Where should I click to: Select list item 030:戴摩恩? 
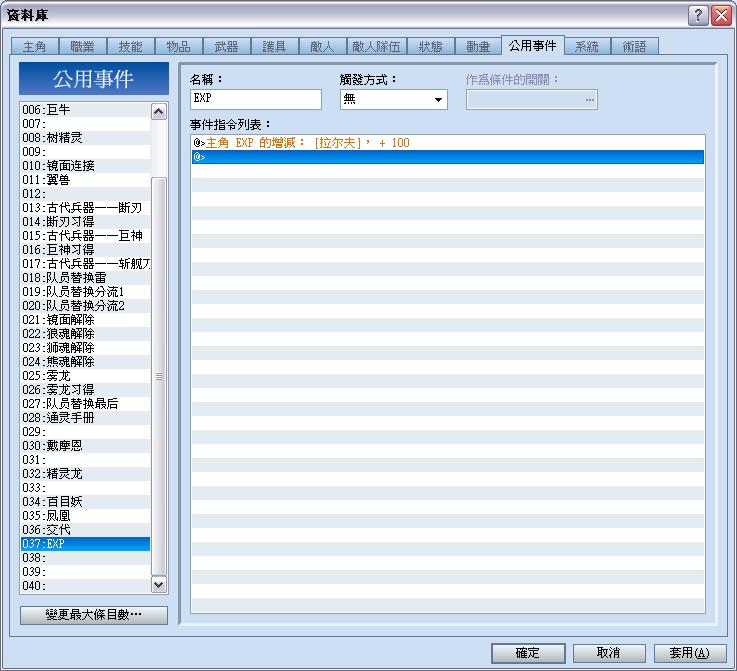[86, 445]
